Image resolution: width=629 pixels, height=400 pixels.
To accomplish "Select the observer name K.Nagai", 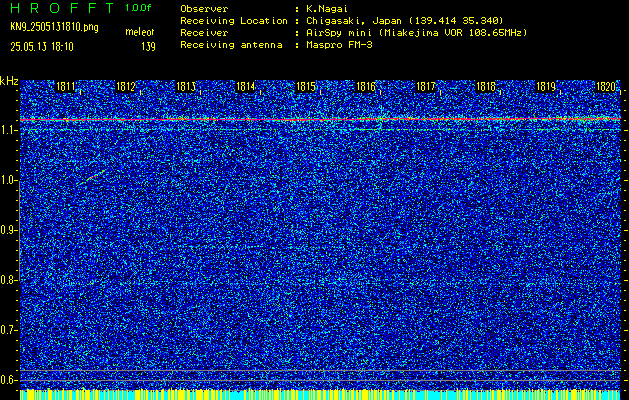I will pos(327,9).
